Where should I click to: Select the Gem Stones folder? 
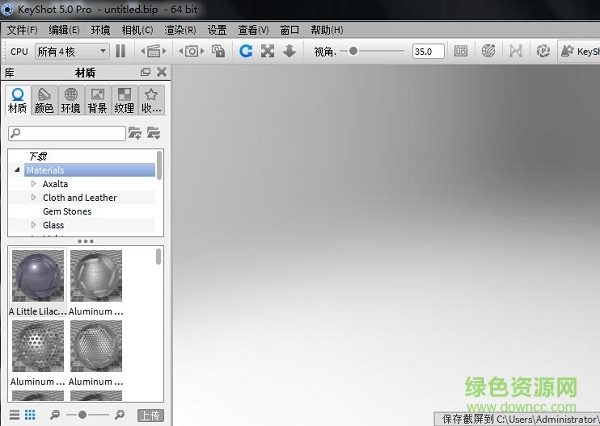tap(67, 211)
